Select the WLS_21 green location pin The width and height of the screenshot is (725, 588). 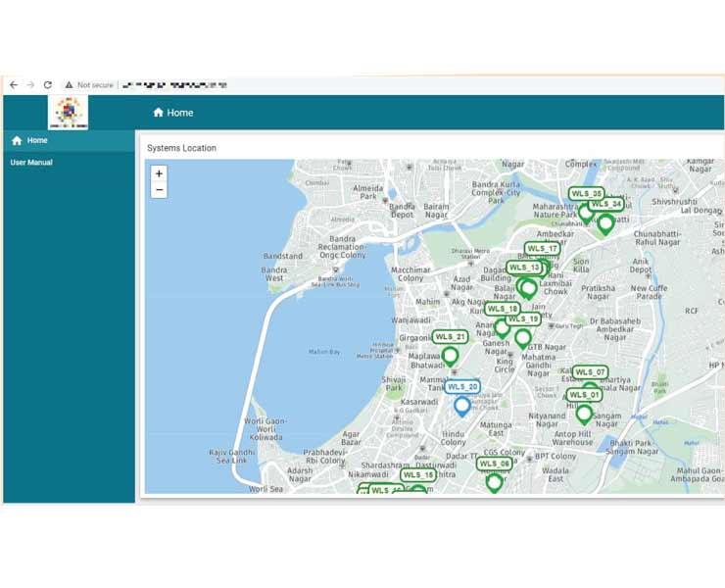click(x=450, y=356)
